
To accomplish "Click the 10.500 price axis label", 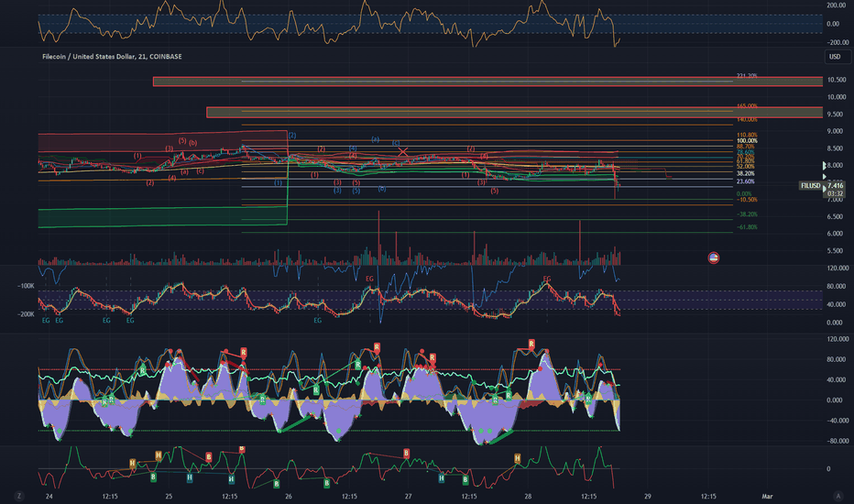I will click(x=837, y=80).
